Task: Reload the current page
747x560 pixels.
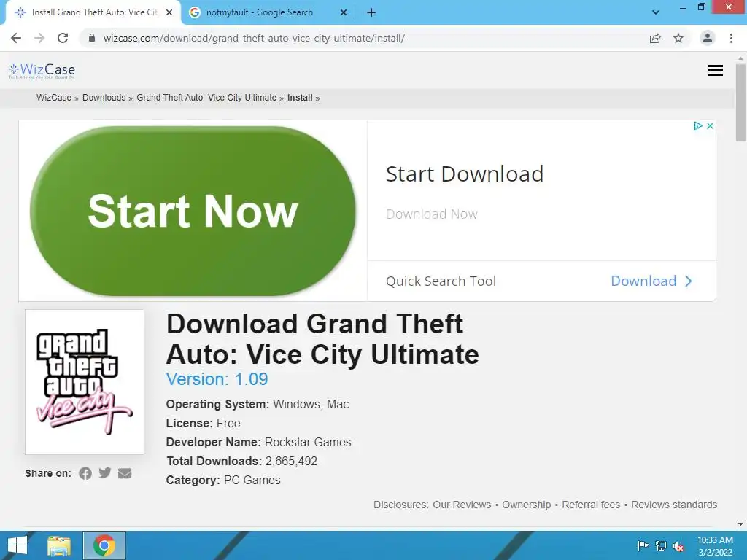Action: [63, 38]
